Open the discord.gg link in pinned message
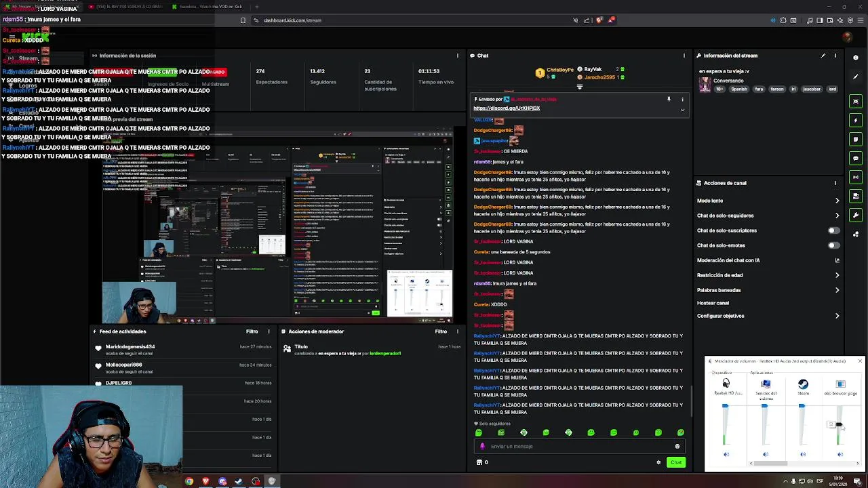This screenshot has height=488, width=868. (x=507, y=108)
